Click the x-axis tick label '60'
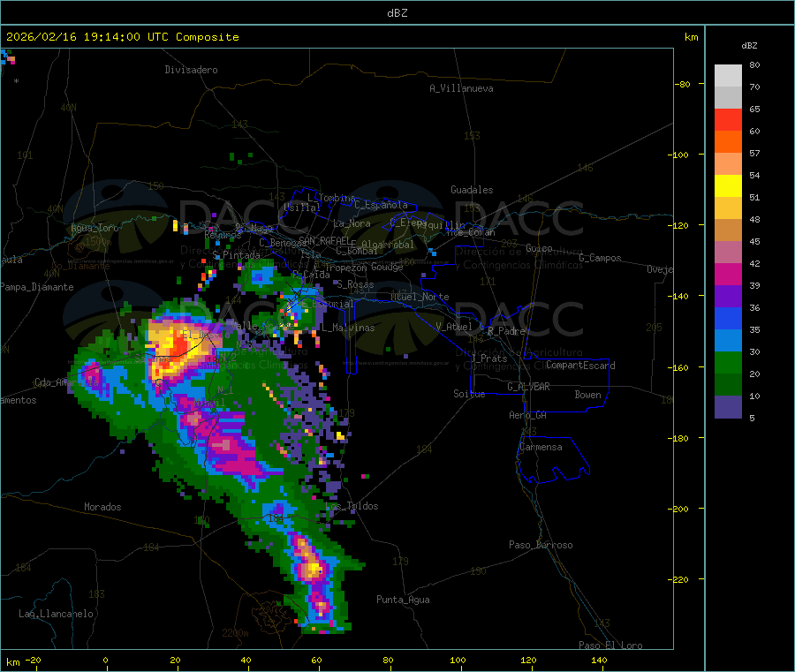795x672 pixels. pyautogui.click(x=316, y=660)
